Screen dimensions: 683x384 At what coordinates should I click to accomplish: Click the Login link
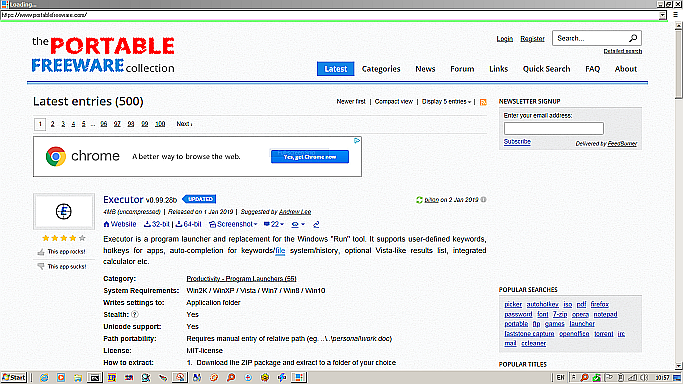click(x=504, y=39)
